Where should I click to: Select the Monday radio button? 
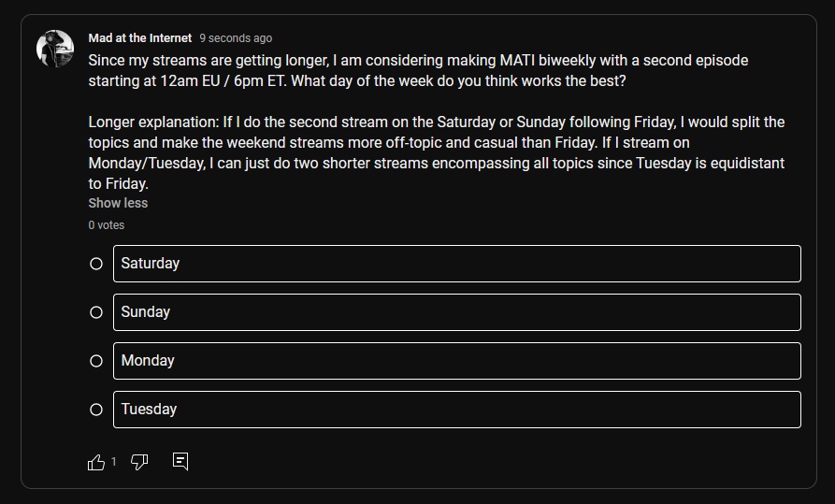(x=96, y=361)
